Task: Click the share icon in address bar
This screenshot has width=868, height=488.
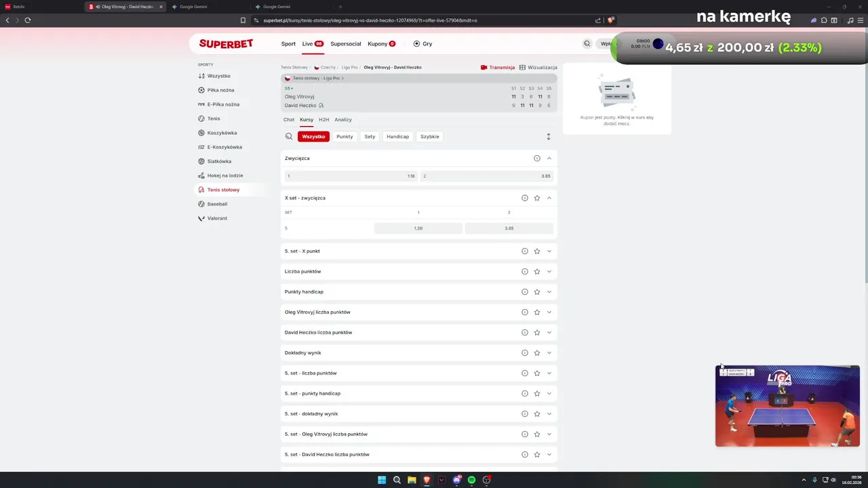Action: 598,20
